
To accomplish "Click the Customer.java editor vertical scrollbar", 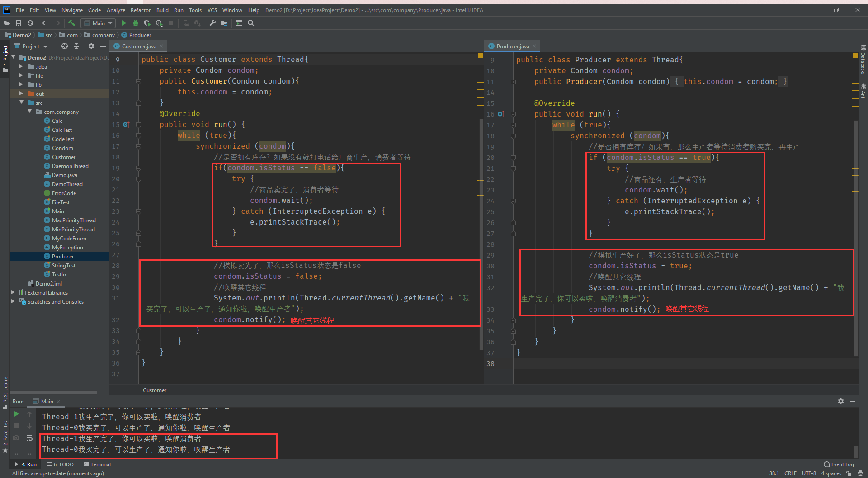I will coord(481,234).
